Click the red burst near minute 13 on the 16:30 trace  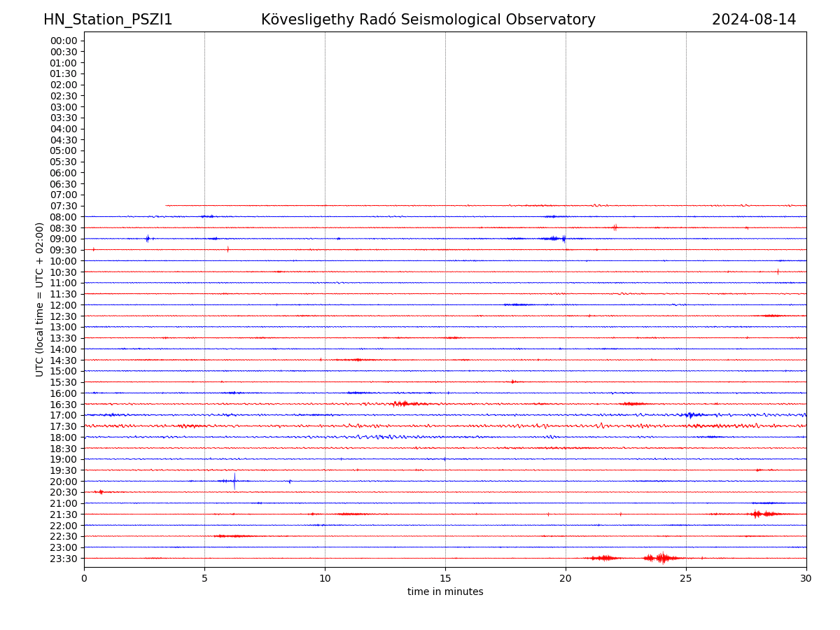point(401,404)
